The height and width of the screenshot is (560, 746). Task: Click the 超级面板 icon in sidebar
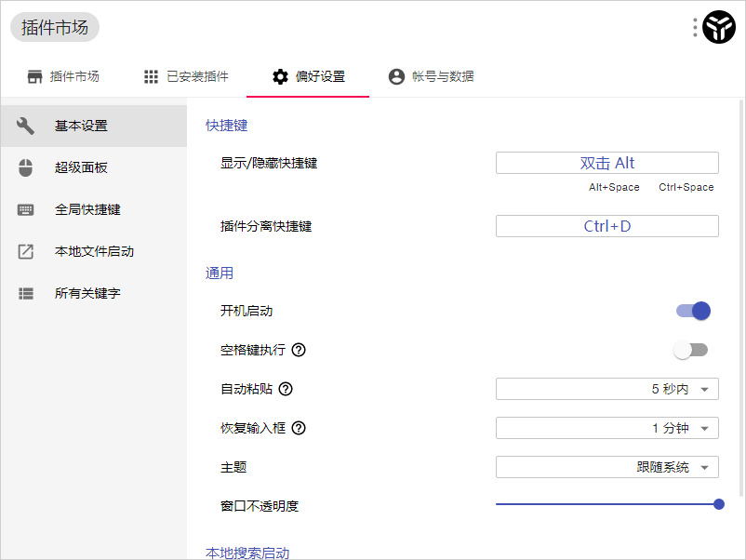[26, 167]
